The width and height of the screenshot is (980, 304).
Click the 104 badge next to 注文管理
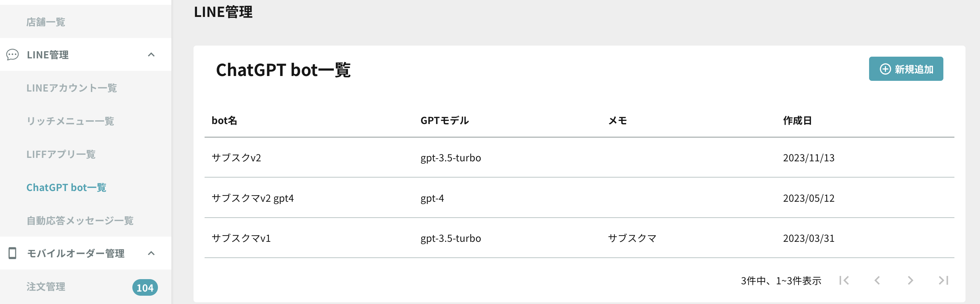(x=145, y=288)
